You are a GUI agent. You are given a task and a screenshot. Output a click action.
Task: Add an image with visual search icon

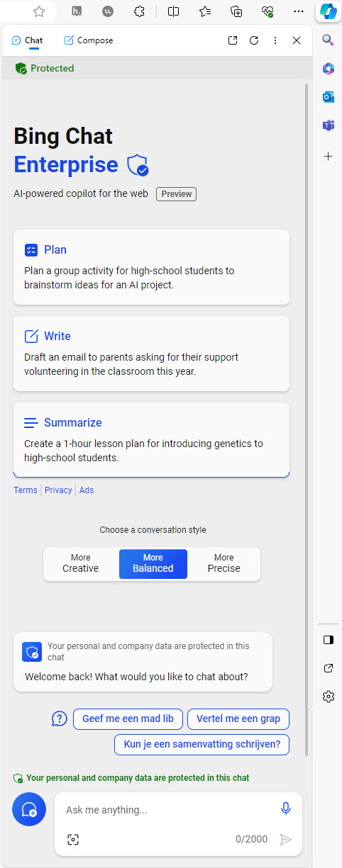[73, 840]
